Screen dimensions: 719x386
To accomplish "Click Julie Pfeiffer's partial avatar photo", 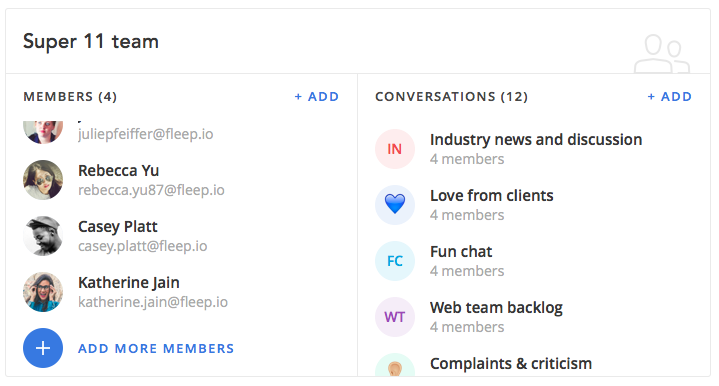I will click(43, 132).
